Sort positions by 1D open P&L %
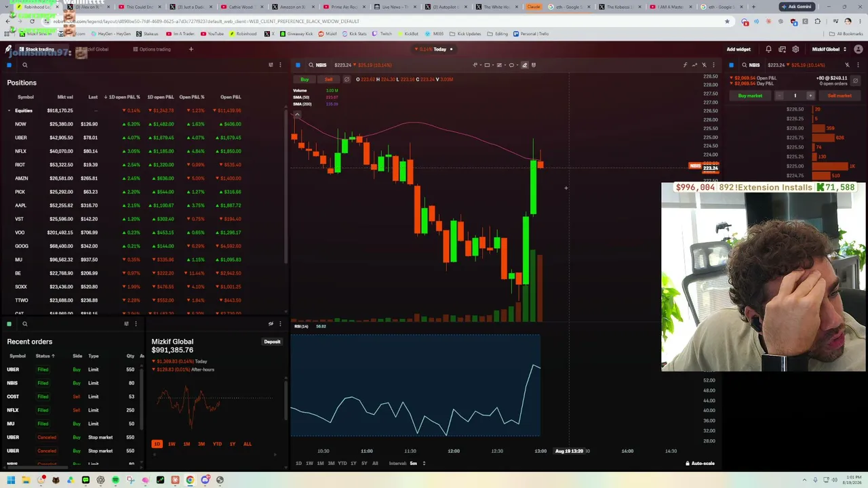This screenshot has height=488, width=868. click(x=122, y=97)
